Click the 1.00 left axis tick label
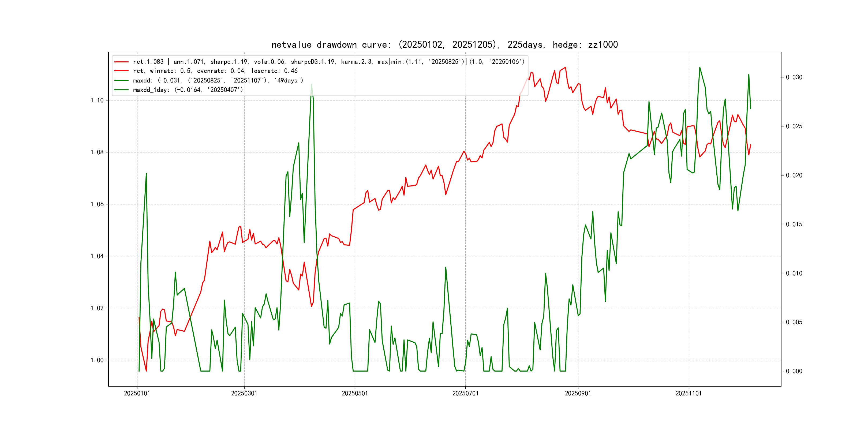868x434 pixels. (97, 360)
